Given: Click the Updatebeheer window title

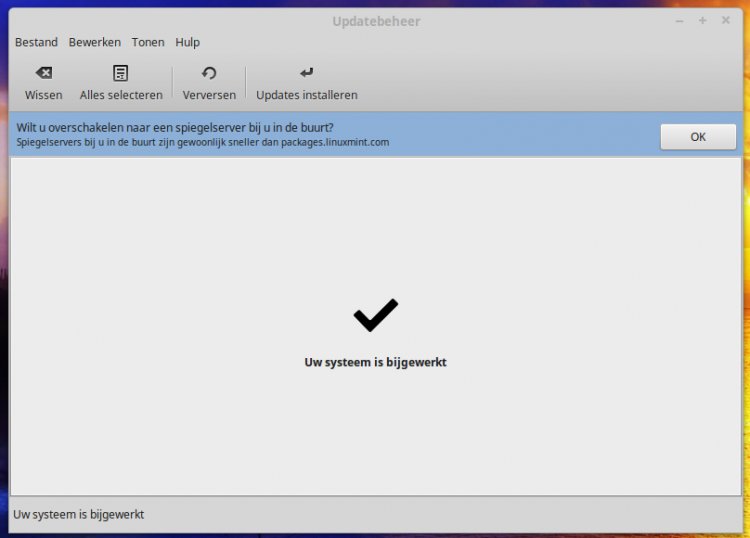Looking at the screenshot, I should [374, 21].
